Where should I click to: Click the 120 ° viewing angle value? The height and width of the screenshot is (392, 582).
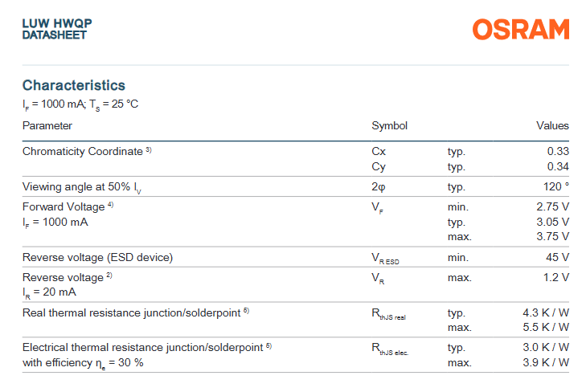pyautogui.click(x=555, y=187)
